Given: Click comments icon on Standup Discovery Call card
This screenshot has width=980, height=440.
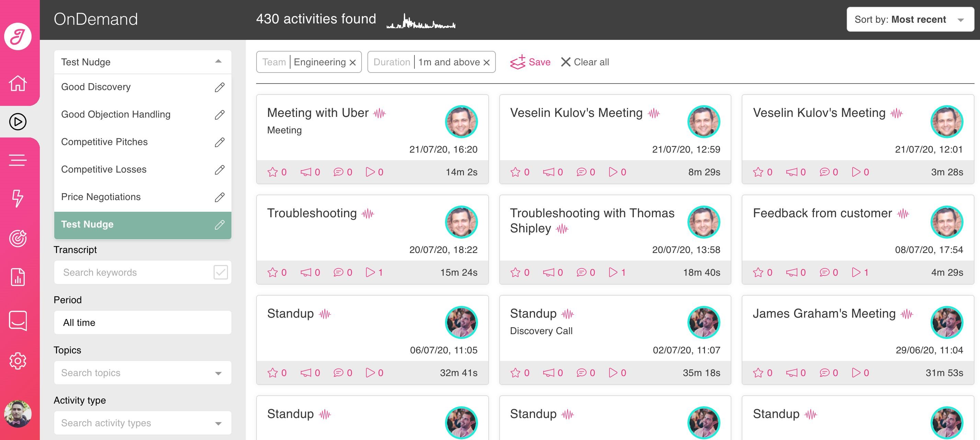Looking at the screenshot, I should 581,373.
